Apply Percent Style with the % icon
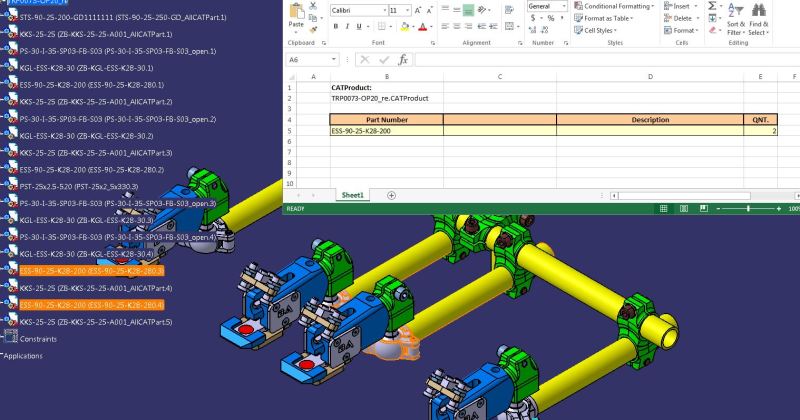The height and width of the screenshot is (420, 800). click(551, 18)
